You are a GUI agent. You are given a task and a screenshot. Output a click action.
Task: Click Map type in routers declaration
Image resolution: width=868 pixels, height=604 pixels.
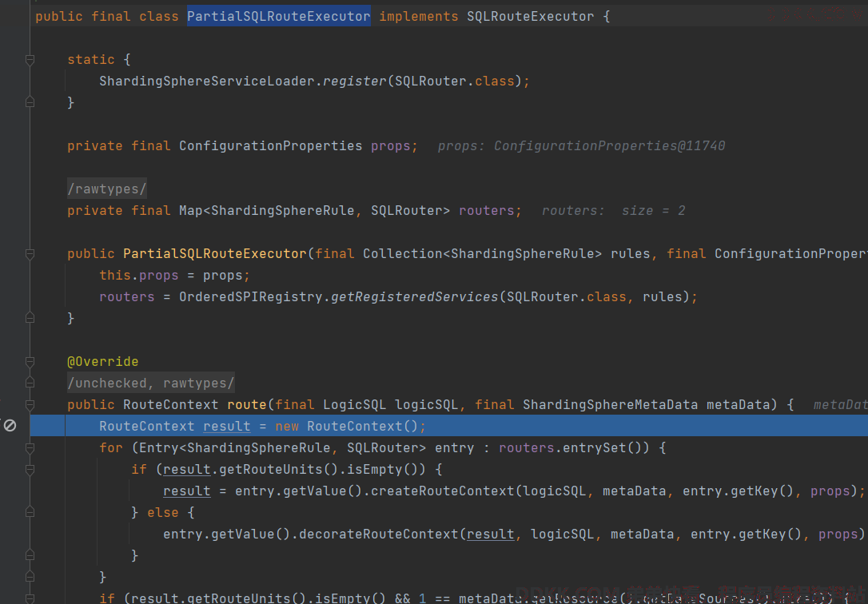tap(191, 211)
